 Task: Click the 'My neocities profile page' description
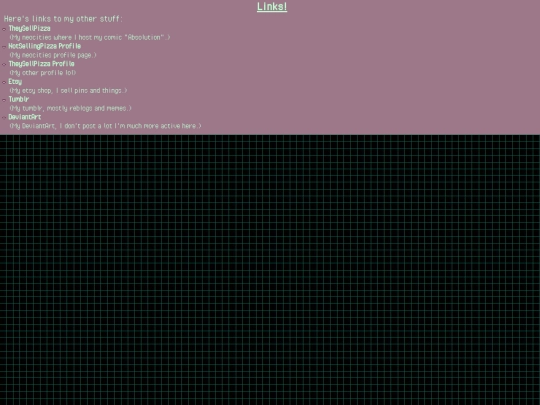53,55
